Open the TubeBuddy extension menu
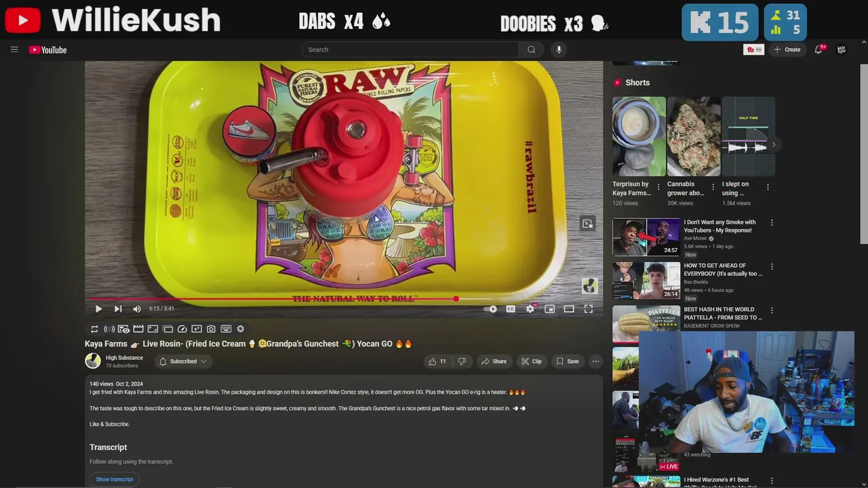The image size is (868, 488). tap(753, 49)
